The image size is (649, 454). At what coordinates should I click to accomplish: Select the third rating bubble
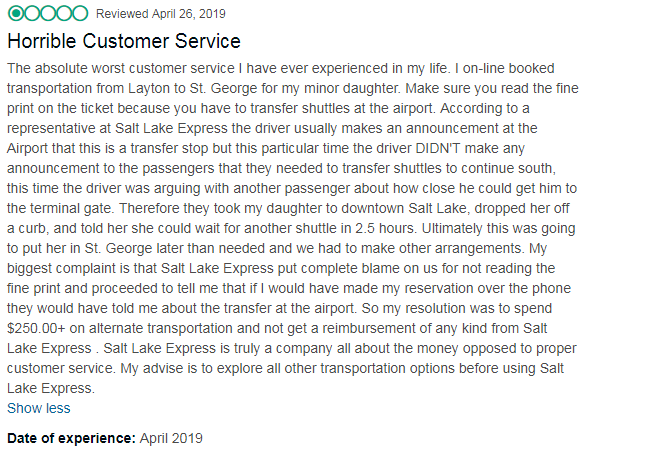[48, 14]
